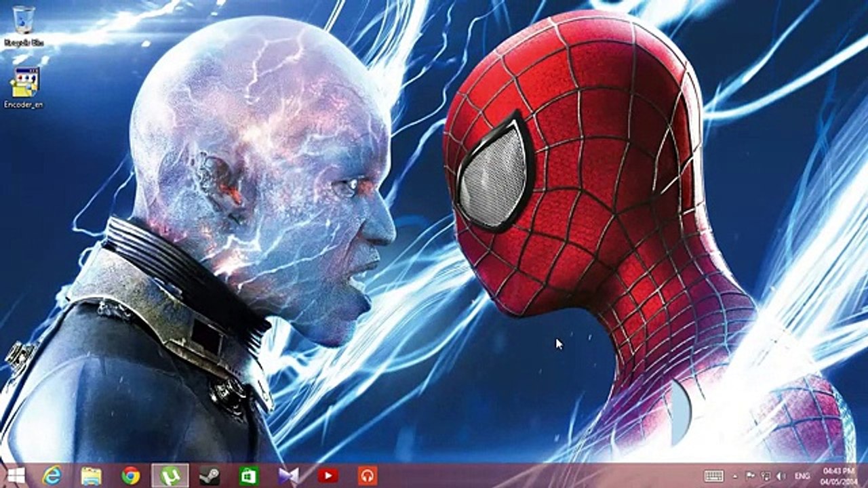868x488 pixels.
Task: Switch to the uTorrent taskbar app
Action: coord(170,476)
